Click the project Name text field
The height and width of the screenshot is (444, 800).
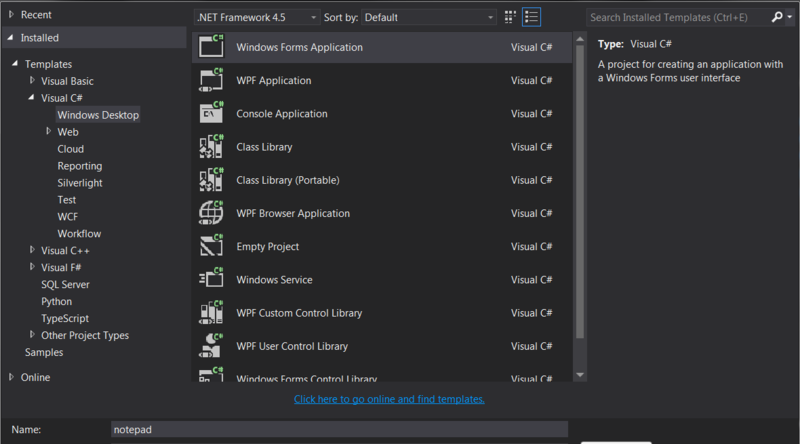[339, 429]
